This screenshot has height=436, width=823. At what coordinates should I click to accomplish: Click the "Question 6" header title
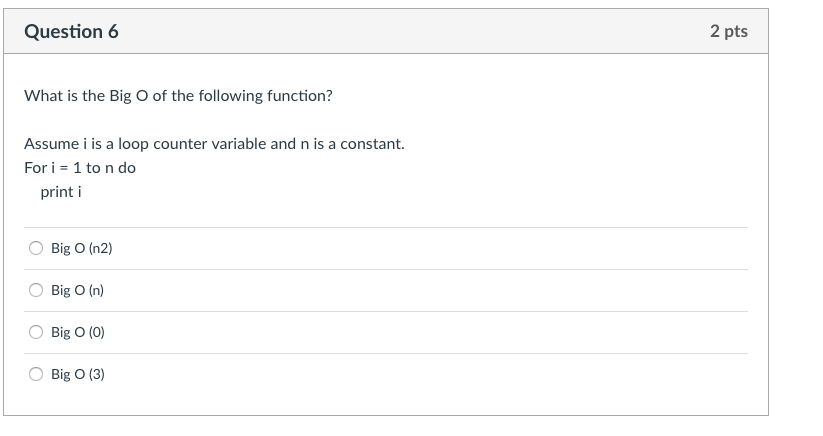71,32
